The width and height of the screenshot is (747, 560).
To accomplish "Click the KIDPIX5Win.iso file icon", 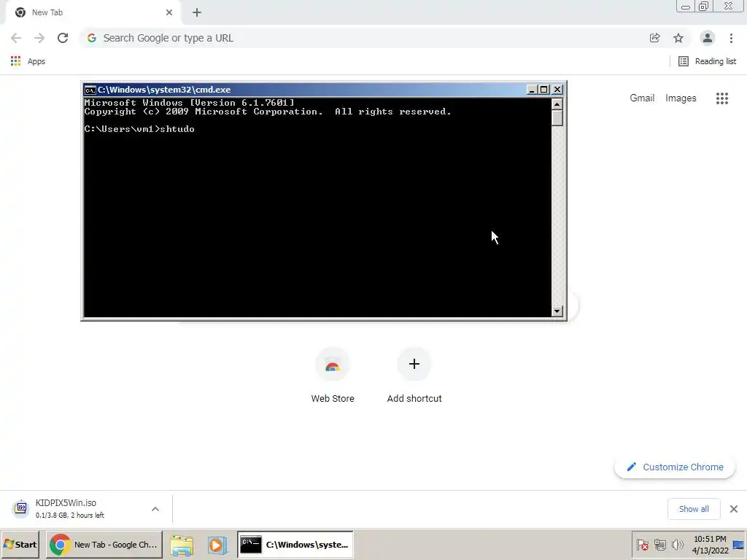I will [x=21, y=508].
